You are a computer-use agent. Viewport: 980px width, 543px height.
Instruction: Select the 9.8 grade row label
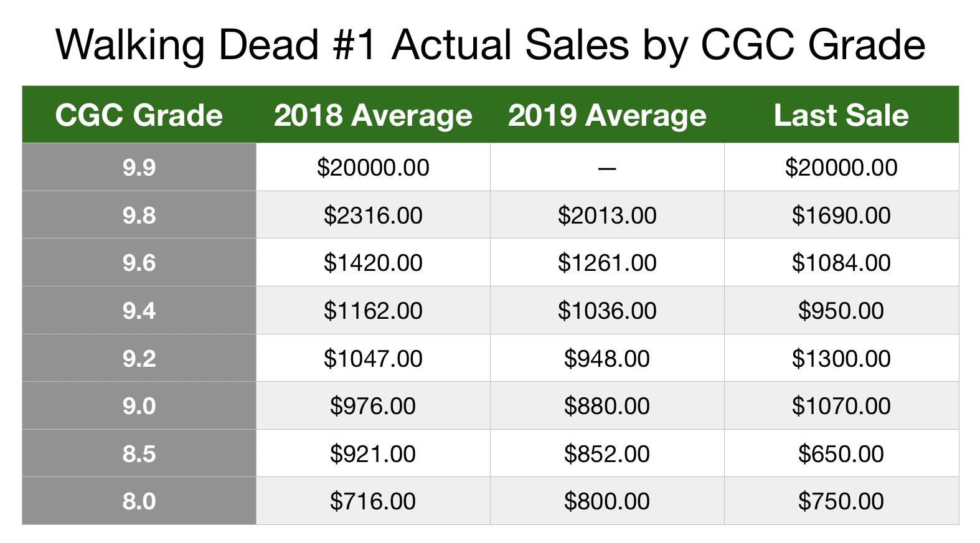(139, 215)
